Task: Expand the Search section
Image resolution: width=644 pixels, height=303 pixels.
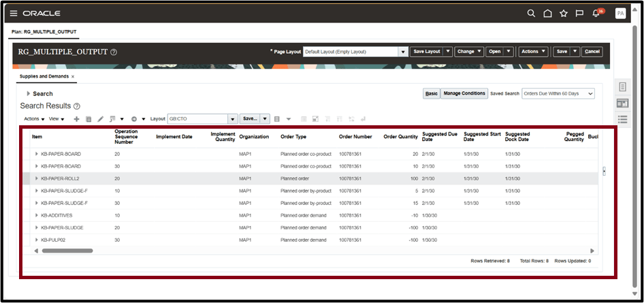Action: point(29,93)
